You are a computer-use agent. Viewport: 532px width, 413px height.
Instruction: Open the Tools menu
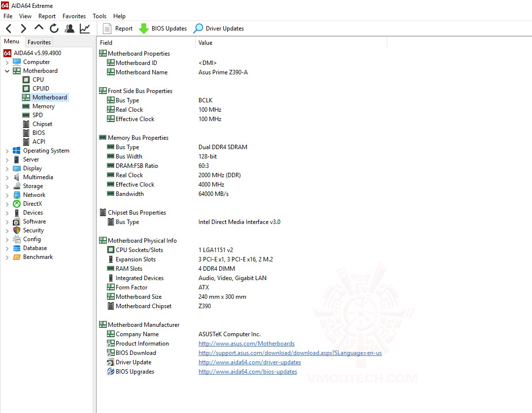pyautogui.click(x=100, y=16)
